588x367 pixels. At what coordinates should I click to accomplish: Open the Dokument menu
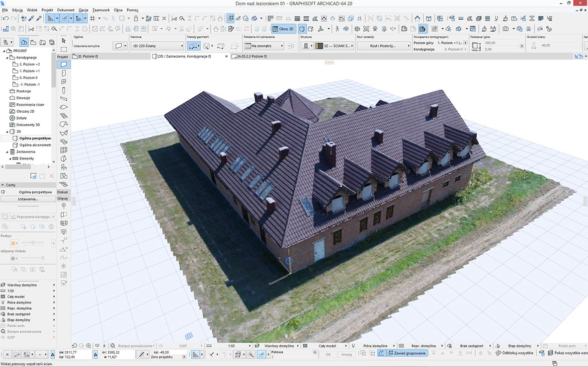coord(66,10)
